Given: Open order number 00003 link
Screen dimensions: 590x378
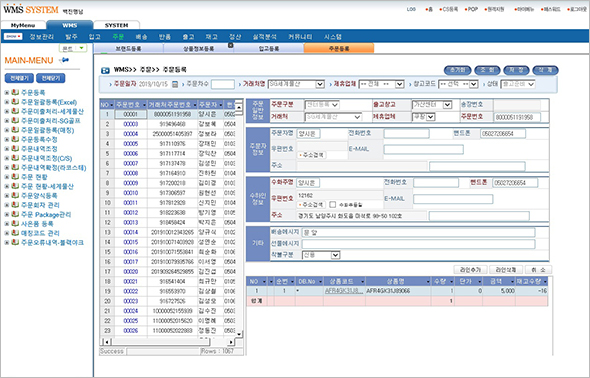Looking at the screenshot, I should coord(131,124).
